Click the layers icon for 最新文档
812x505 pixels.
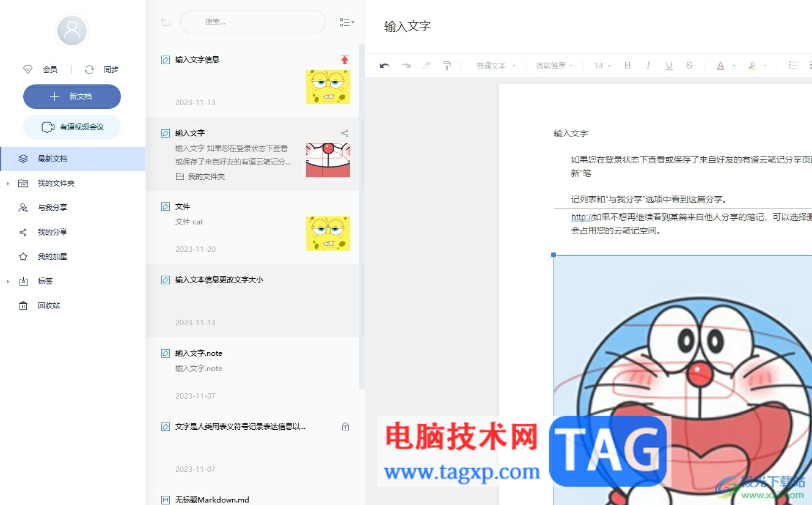tap(23, 158)
